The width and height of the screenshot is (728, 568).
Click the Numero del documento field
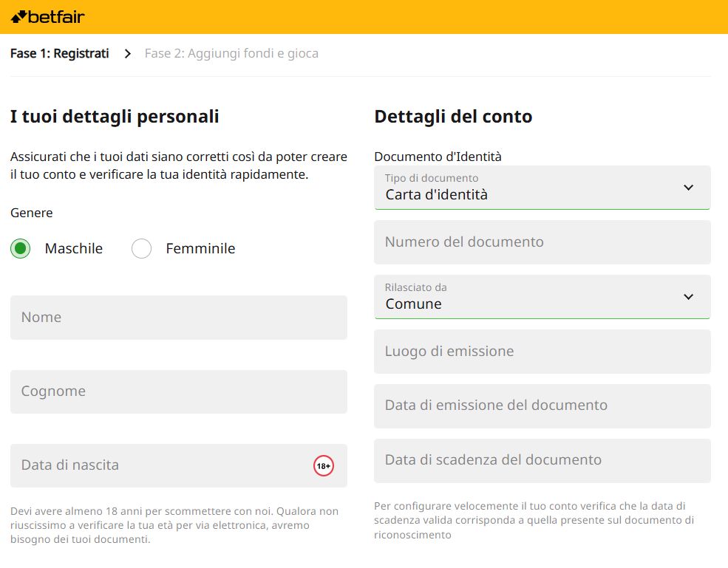click(x=542, y=242)
